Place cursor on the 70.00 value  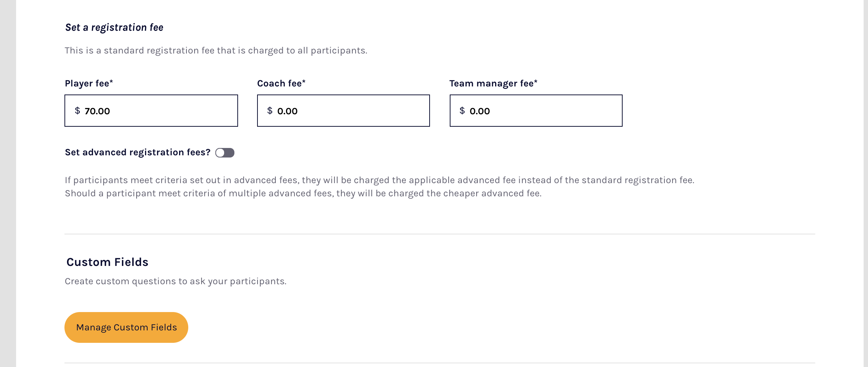97,111
